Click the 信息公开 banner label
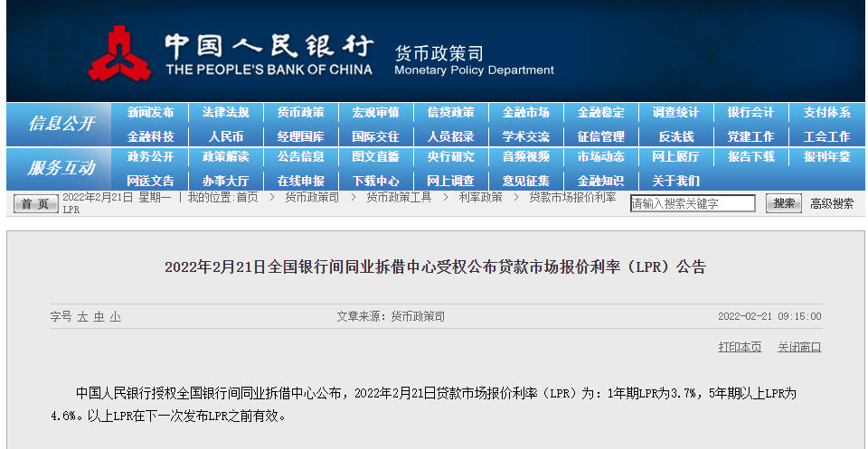Image resolution: width=868 pixels, height=449 pixels. (61, 123)
